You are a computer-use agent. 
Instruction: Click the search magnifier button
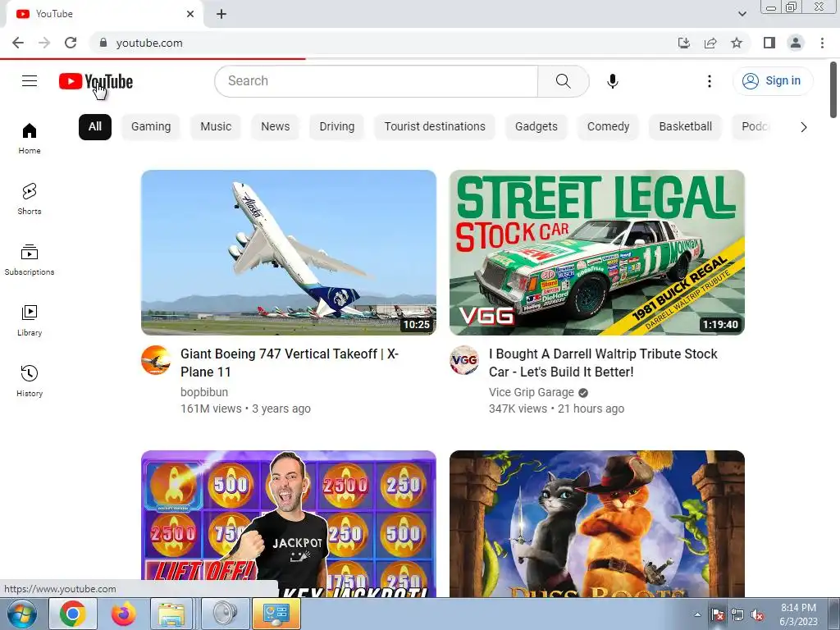coord(563,81)
